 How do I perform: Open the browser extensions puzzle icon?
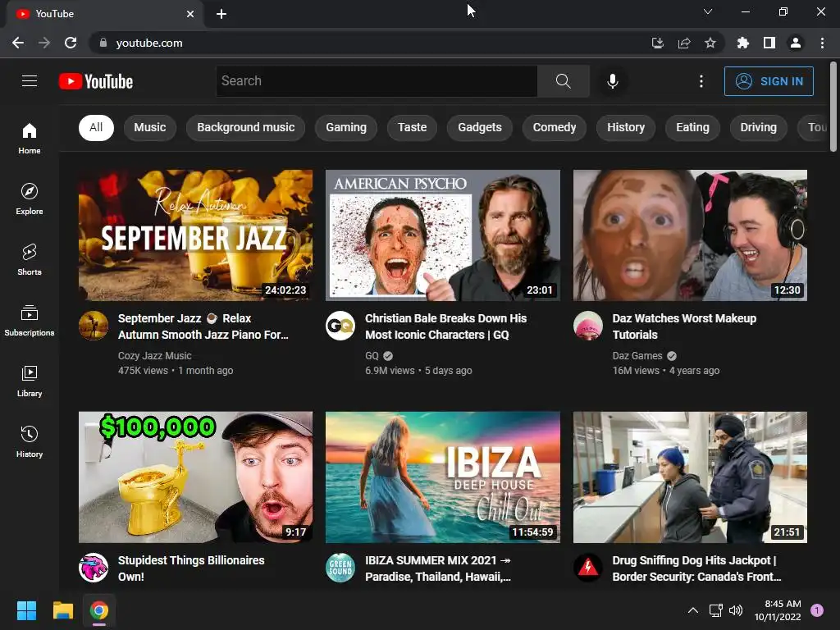coord(742,43)
